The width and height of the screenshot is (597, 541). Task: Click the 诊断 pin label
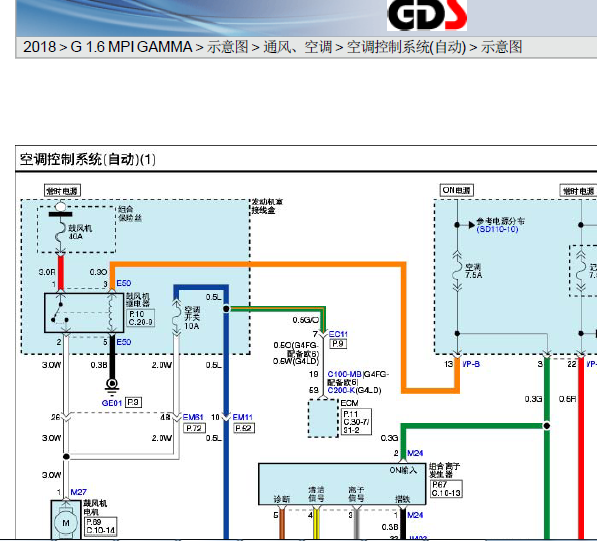click(x=282, y=499)
